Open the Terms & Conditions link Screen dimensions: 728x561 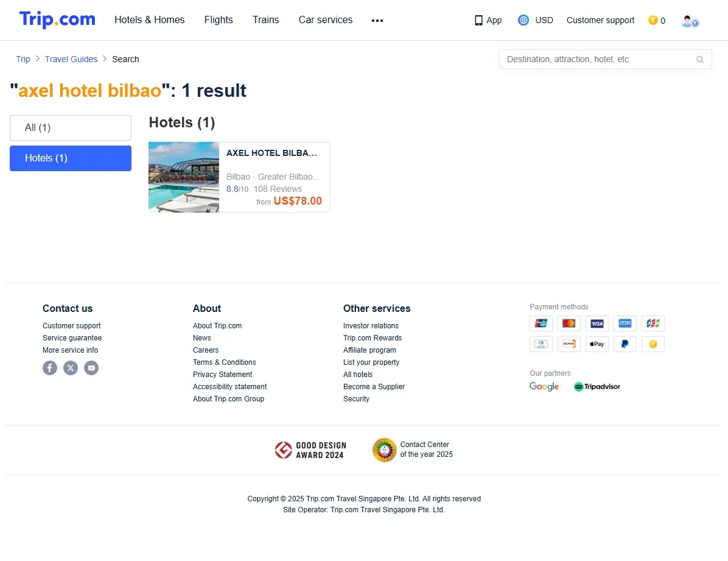(224, 362)
